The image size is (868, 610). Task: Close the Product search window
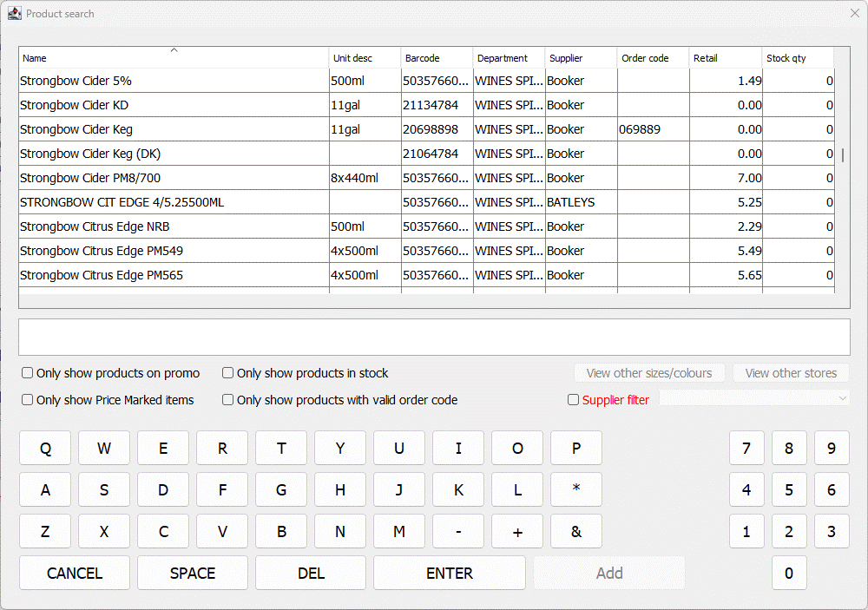click(x=855, y=13)
